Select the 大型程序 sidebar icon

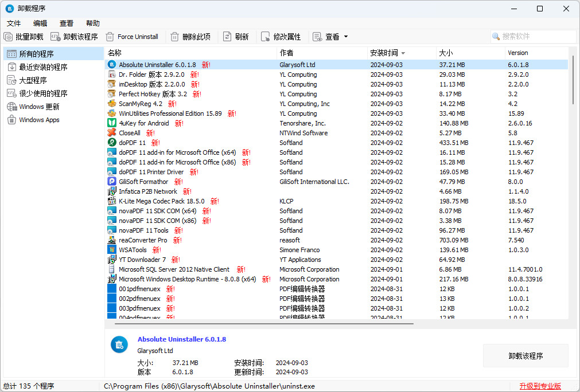point(12,80)
